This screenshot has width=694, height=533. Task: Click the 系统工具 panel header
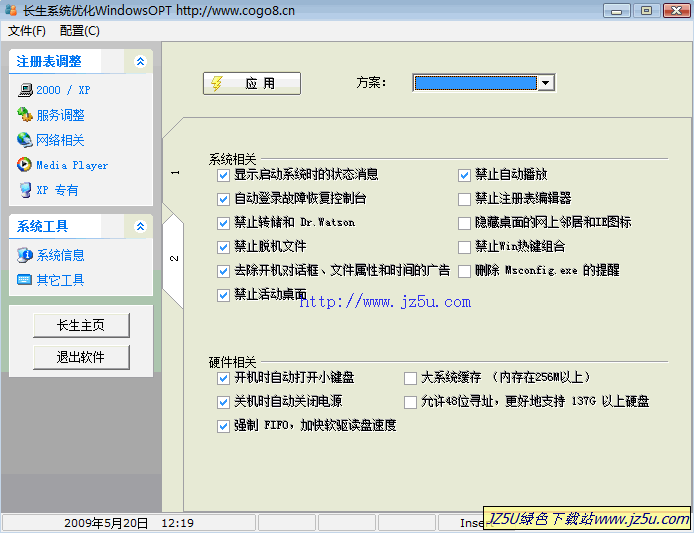[81, 226]
